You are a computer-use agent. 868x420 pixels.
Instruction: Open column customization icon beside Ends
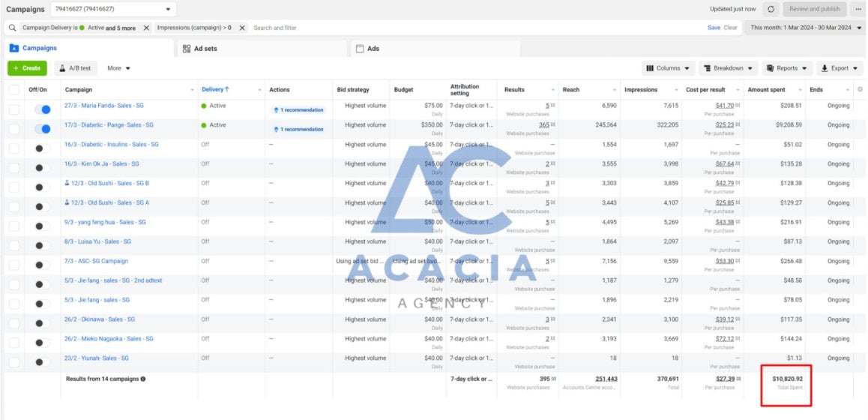860,89
